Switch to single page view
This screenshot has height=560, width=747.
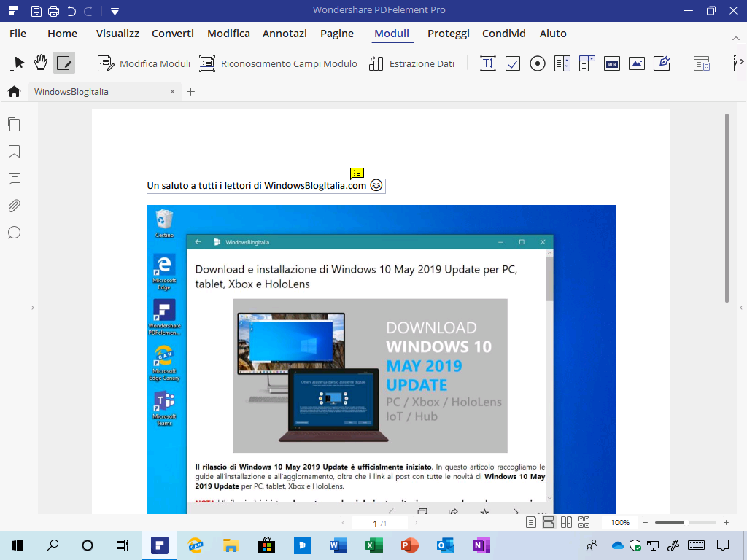pyautogui.click(x=531, y=522)
